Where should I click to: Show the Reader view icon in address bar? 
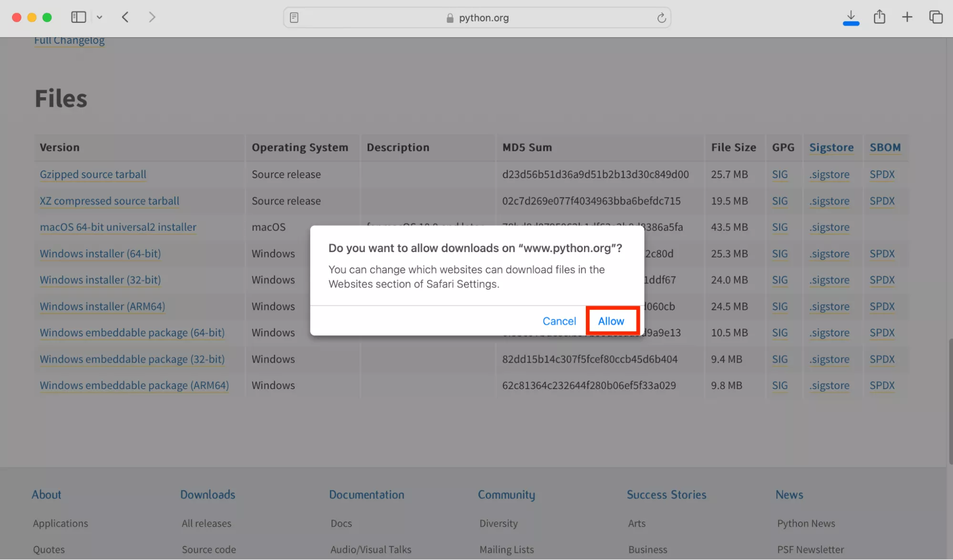294,18
